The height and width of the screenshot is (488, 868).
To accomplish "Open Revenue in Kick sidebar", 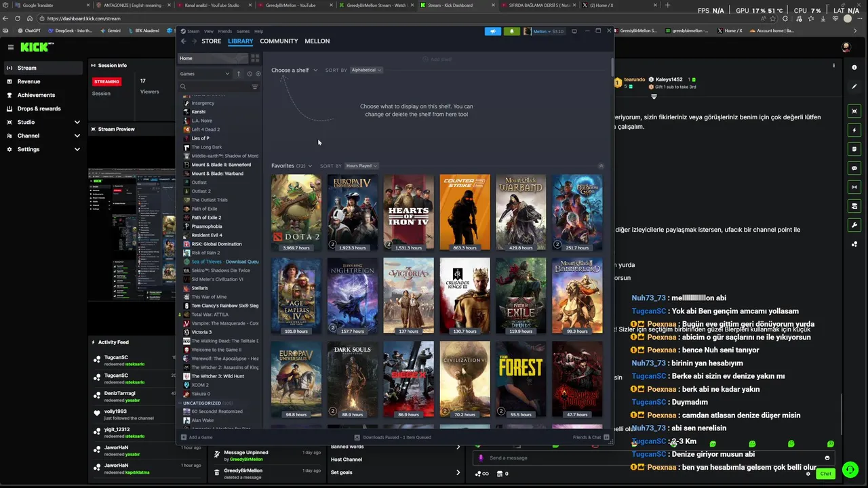I will [x=43, y=81].
